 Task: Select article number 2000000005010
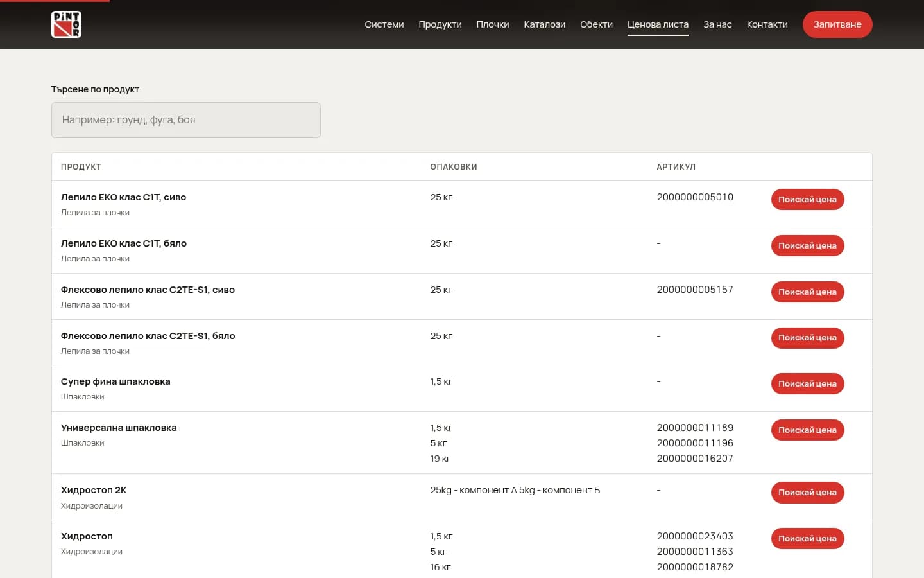tap(695, 197)
